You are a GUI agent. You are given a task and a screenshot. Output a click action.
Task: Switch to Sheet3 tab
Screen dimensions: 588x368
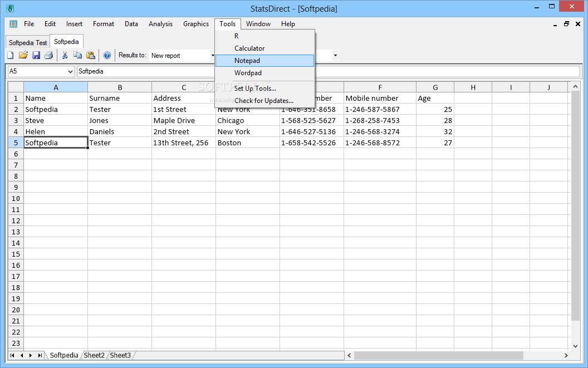120,355
